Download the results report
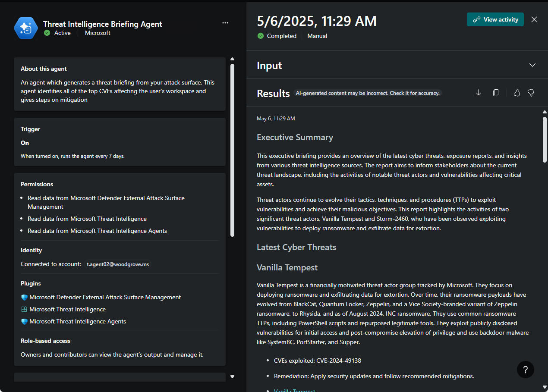The height and width of the screenshot is (392, 548). [479, 93]
